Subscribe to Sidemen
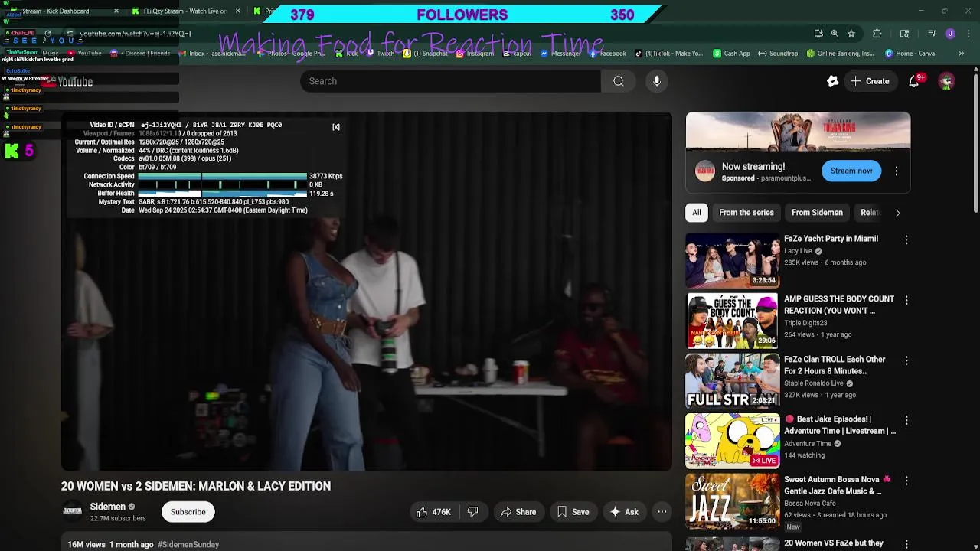Viewport: 980px width, 551px height. (x=188, y=512)
